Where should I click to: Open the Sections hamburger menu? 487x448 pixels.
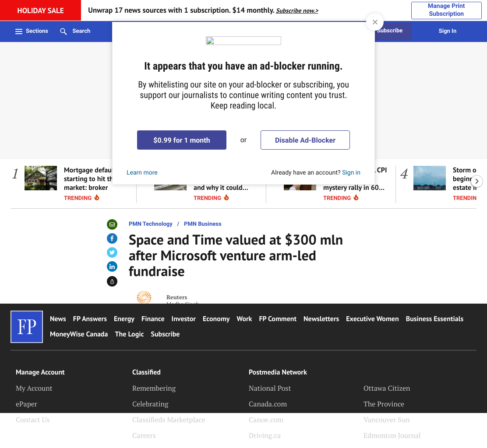click(x=32, y=31)
